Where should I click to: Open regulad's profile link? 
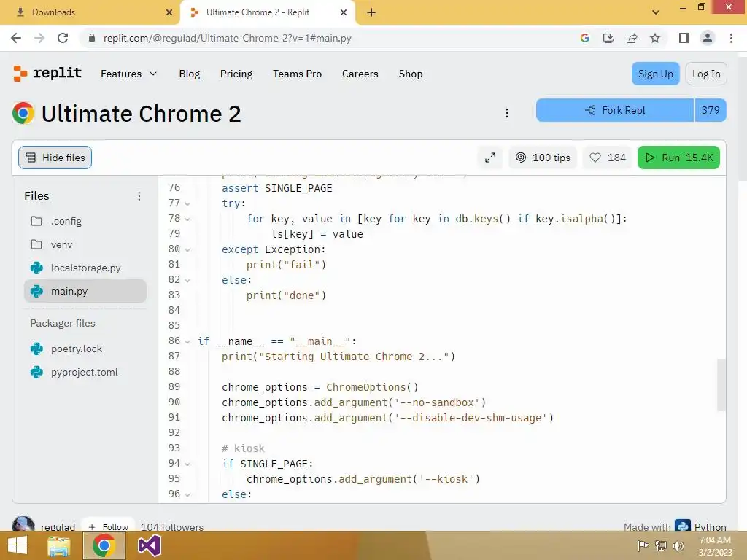coord(58,526)
